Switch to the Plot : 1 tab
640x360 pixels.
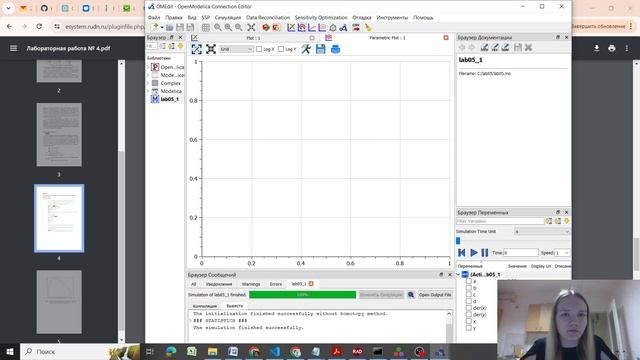(x=253, y=38)
